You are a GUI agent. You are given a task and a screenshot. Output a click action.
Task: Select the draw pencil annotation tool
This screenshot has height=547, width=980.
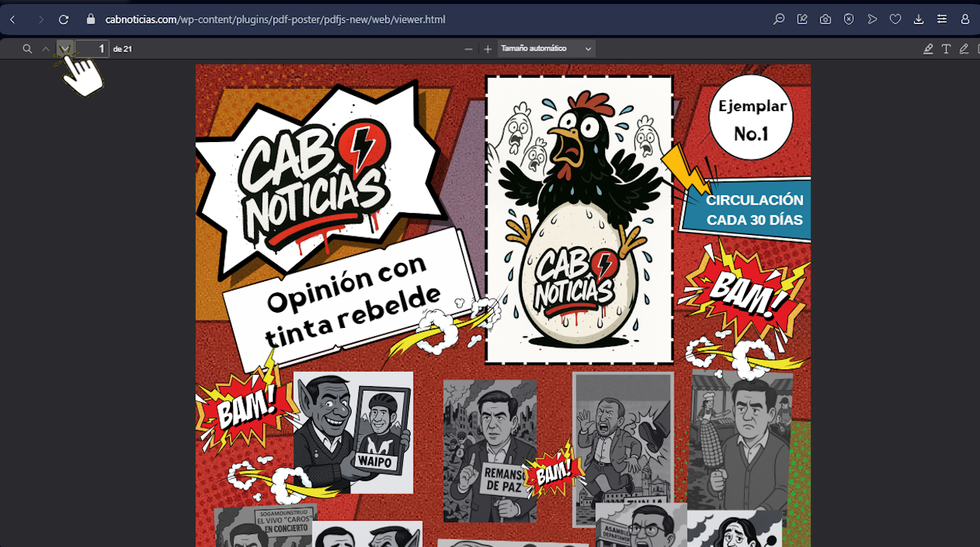point(963,49)
